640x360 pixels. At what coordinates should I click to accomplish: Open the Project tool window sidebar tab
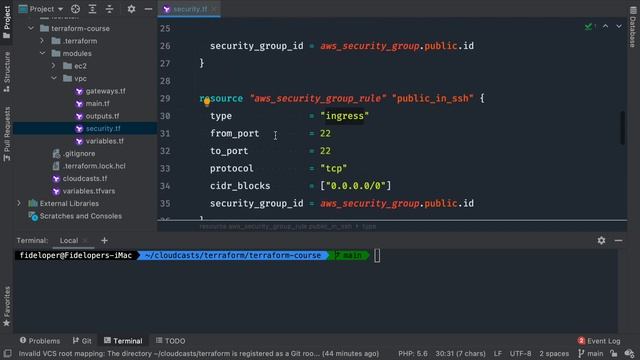[7, 22]
